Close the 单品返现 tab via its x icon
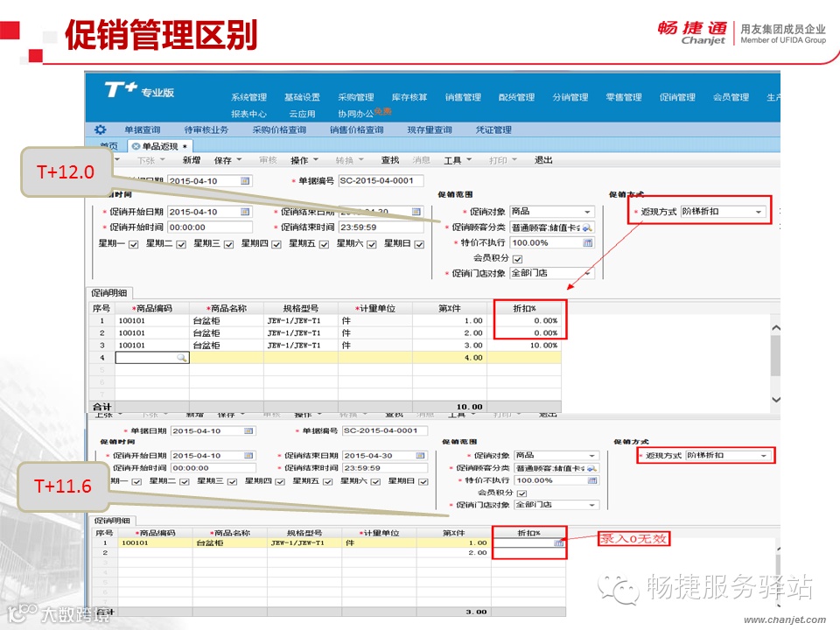This screenshot has width=840, height=630. point(136,146)
